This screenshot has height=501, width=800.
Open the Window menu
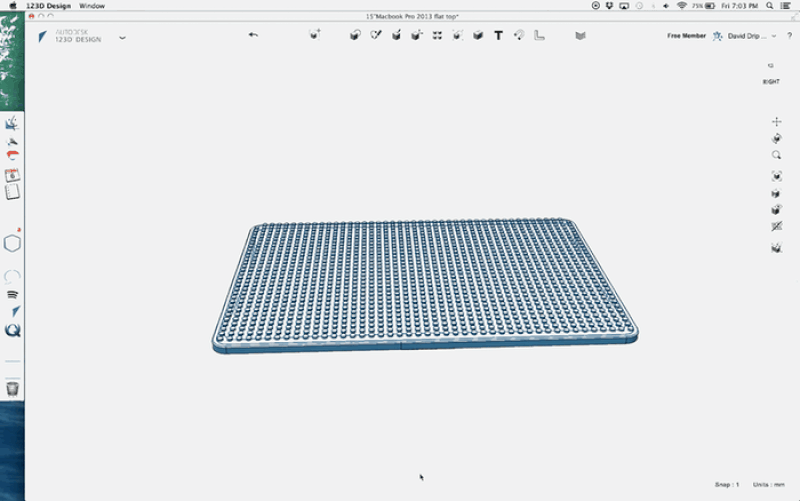[92, 6]
